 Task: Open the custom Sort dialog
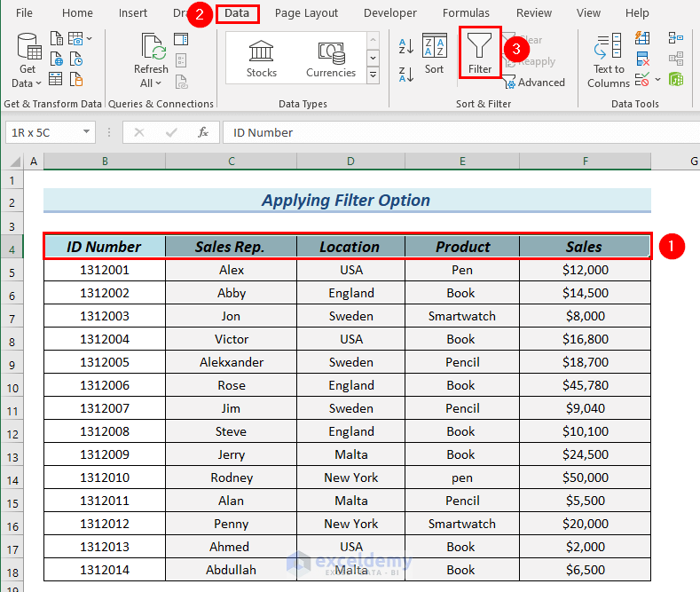pyautogui.click(x=434, y=54)
